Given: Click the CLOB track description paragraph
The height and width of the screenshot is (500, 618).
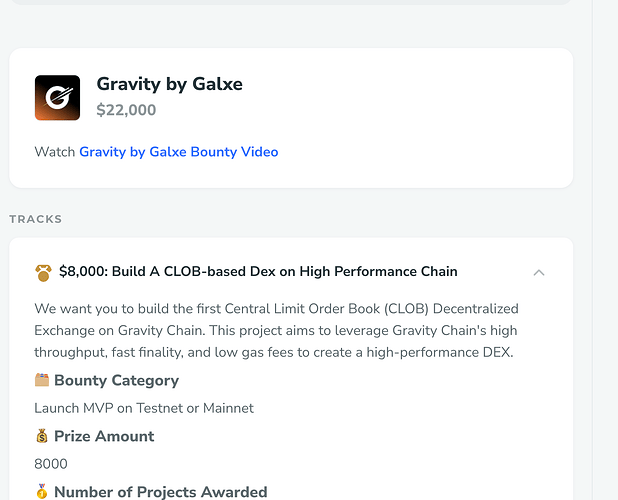Looking at the screenshot, I should (276, 330).
